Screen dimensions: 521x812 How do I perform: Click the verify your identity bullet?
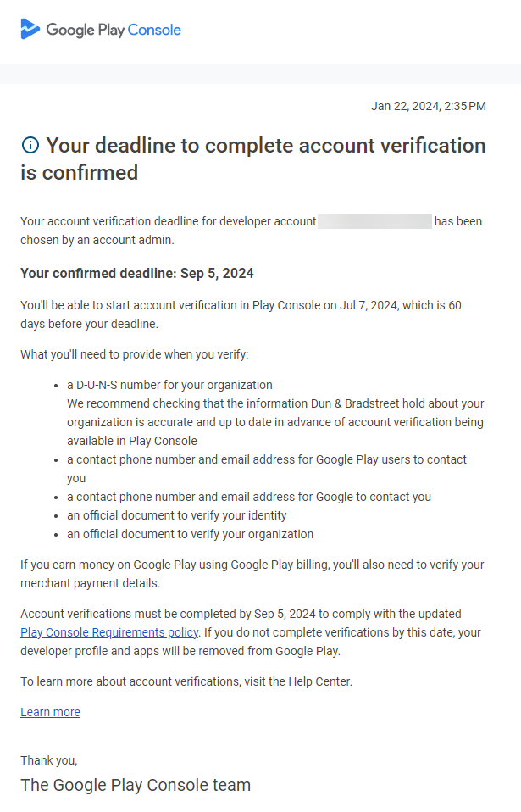pos(177,515)
